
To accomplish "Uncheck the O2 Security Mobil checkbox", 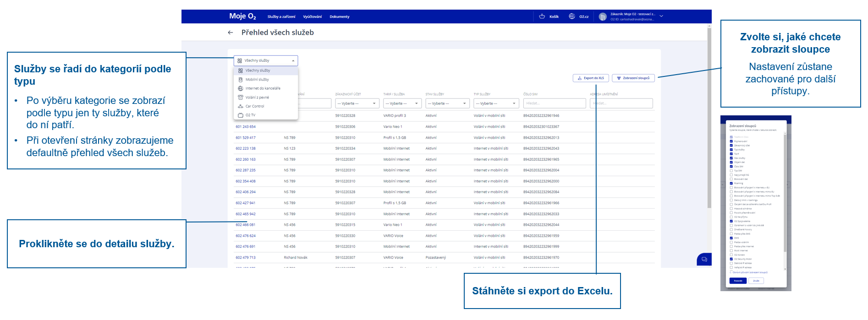I will [731, 259].
